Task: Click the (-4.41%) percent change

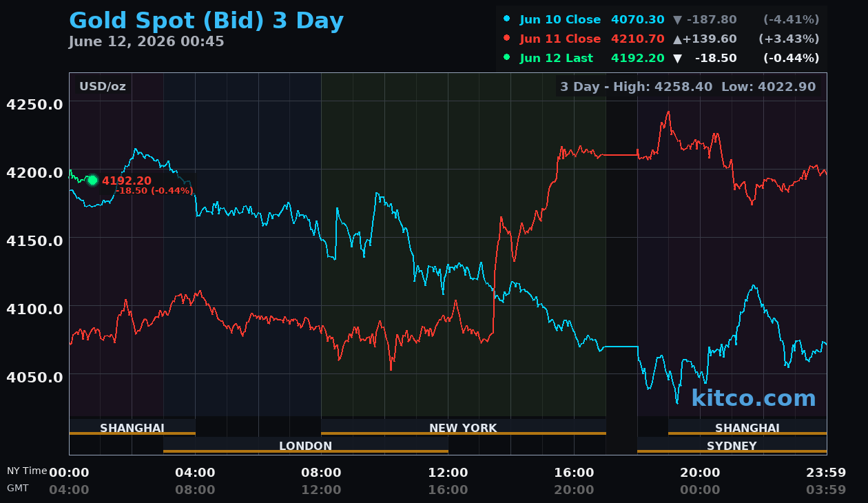Action: 791,20
